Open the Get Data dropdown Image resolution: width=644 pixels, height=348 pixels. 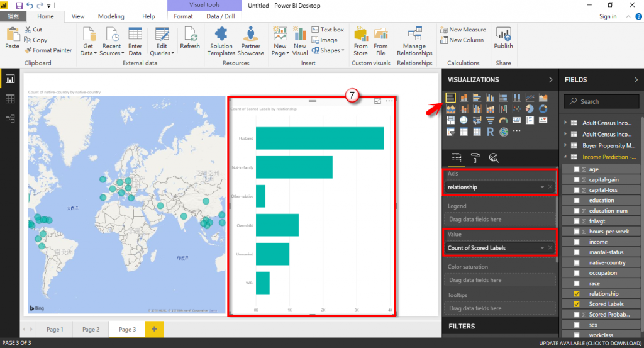[x=88, y=41]
